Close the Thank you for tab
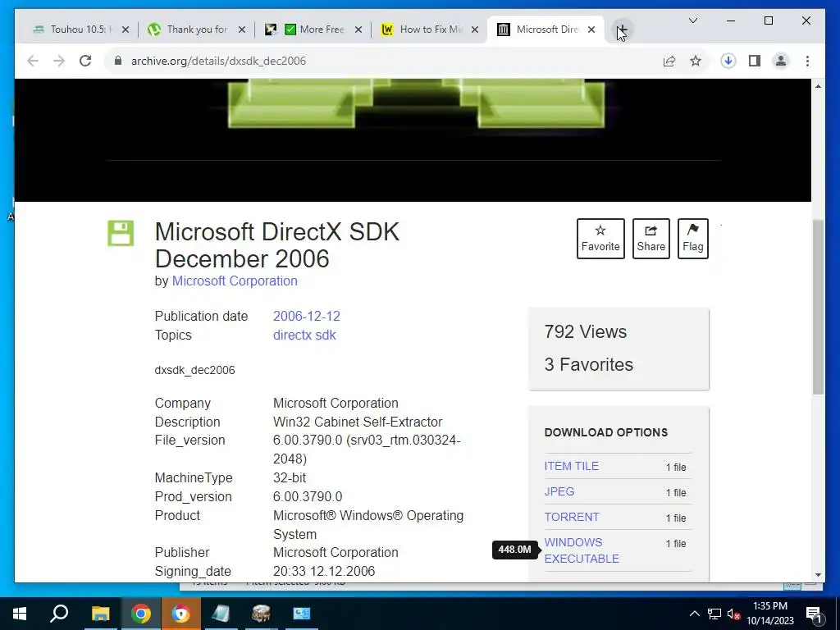Viewport: 840px width, 630px height. [242, 30]
